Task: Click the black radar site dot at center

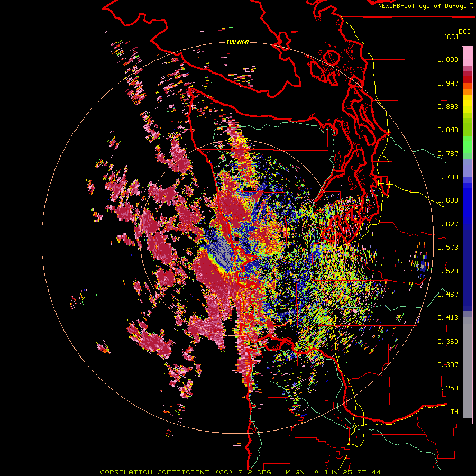Action: click(236, 239)
